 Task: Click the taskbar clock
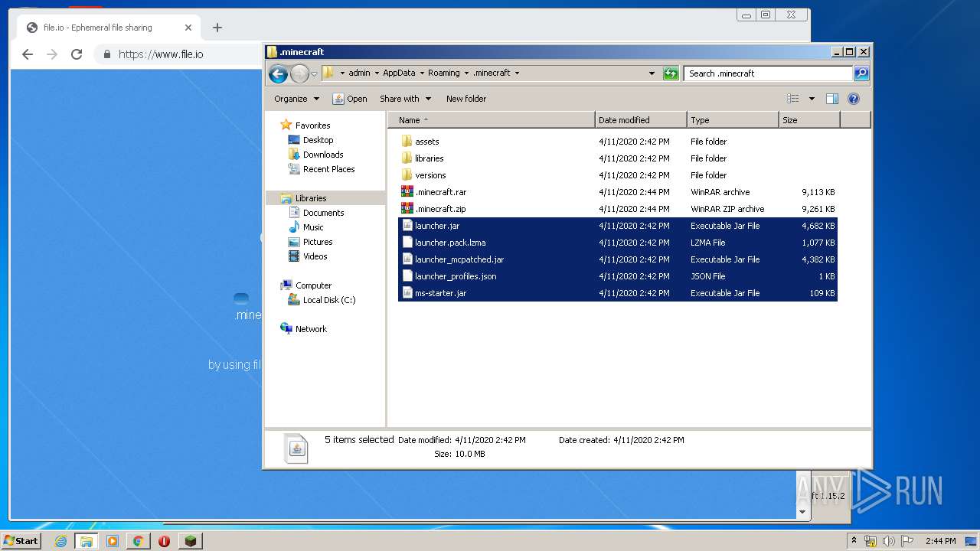pos(939,541)
